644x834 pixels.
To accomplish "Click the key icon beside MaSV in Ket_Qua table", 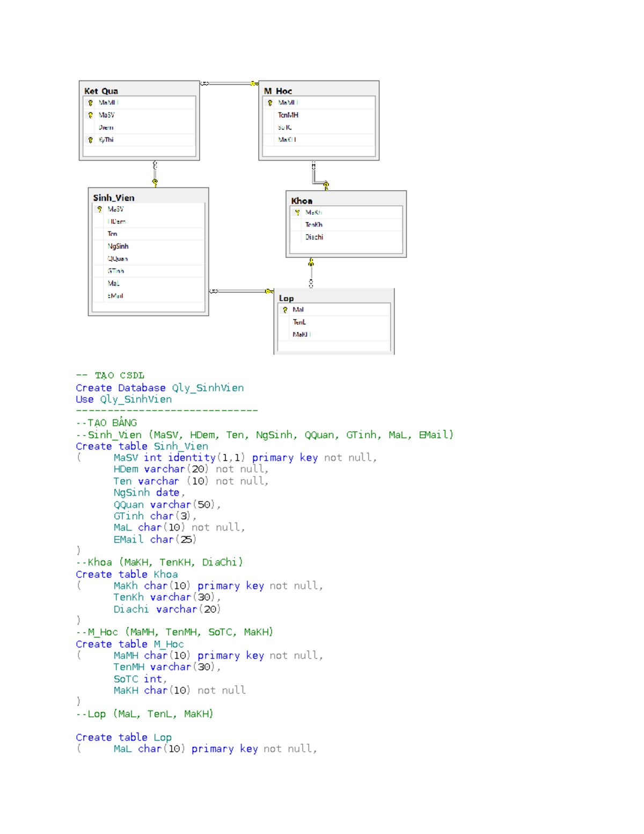I will (x=91, y=115).
